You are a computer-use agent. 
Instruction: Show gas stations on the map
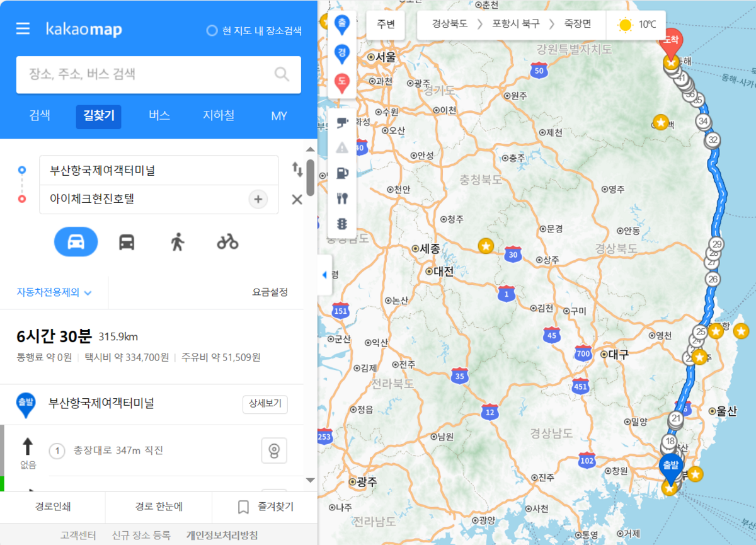click(x=342, y=173)
